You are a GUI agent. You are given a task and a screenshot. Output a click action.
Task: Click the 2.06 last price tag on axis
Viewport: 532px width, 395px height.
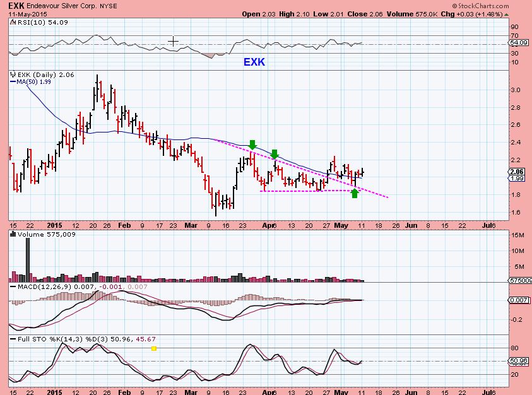[517, 172]
